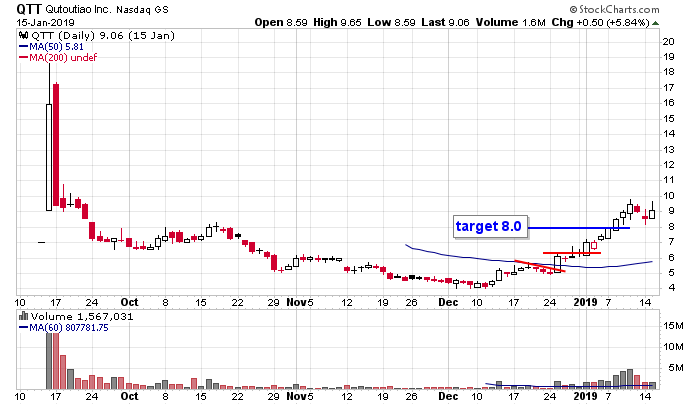Click the MA(60) 807781.75 legend entry
Image resolution: width=700 pixels, height=405 pixels.
pyautogui.click(x=63, y=328)
